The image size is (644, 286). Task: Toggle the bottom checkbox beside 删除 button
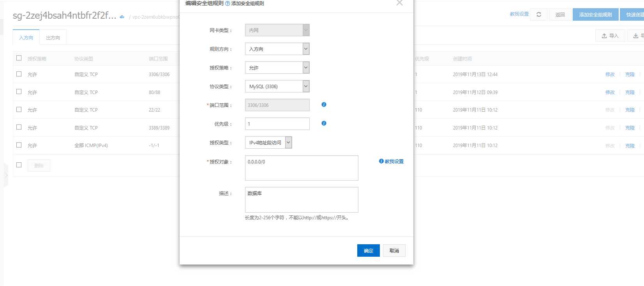(x=19, y=165)
